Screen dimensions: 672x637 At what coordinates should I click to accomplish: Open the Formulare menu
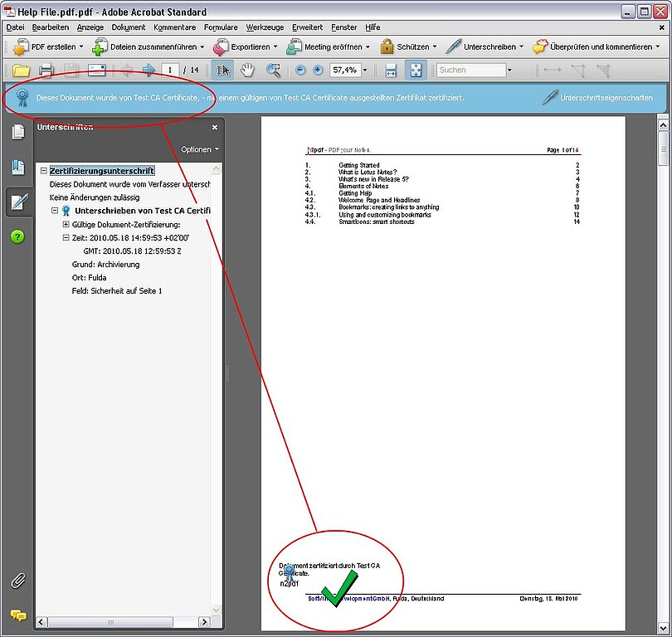point(221,27)
